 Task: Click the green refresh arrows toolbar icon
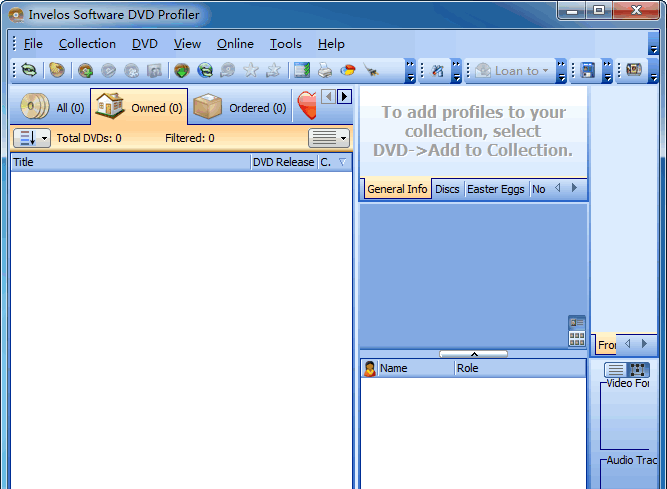29,70
